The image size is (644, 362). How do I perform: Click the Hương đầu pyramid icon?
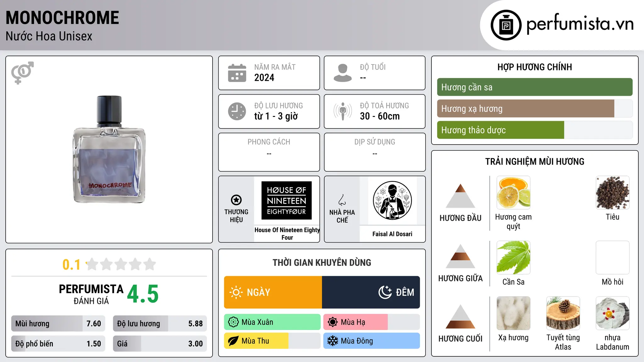(460, 196)
